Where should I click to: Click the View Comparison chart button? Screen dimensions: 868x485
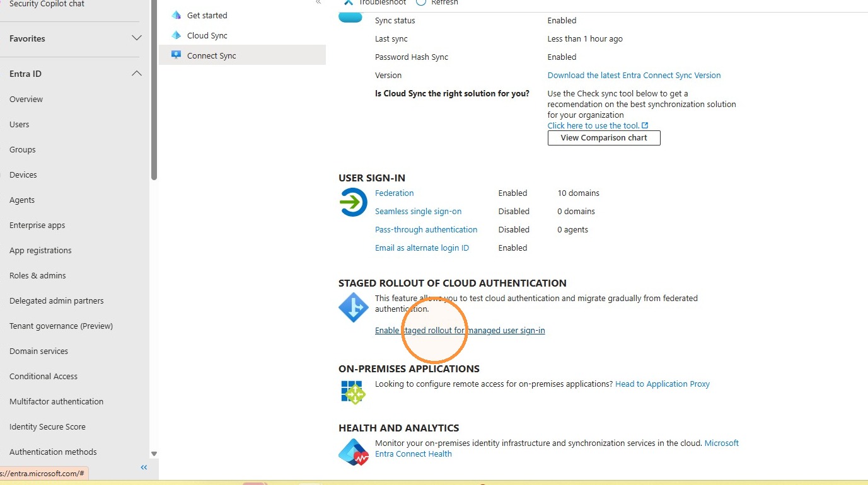604,138
